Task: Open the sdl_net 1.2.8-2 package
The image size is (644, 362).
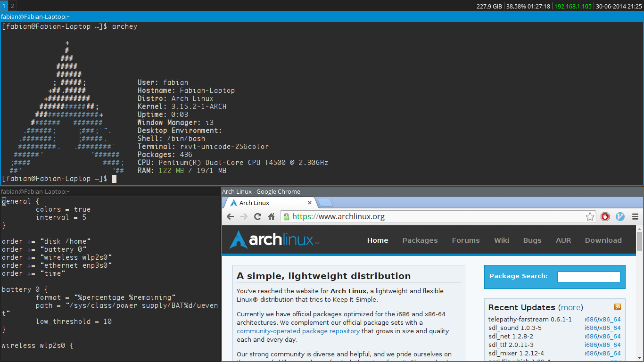Action: click(511, 337)
